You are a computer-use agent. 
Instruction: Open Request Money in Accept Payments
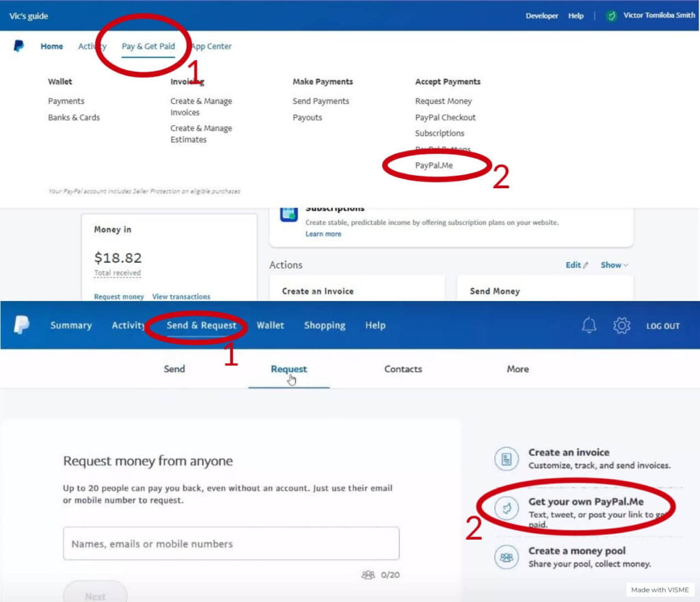[x=443, y=101]
